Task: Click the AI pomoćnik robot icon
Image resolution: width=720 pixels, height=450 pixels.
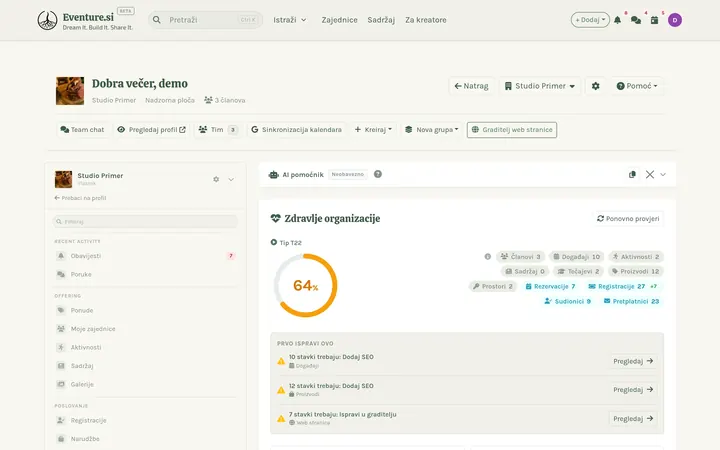Action: coord(274,174)
